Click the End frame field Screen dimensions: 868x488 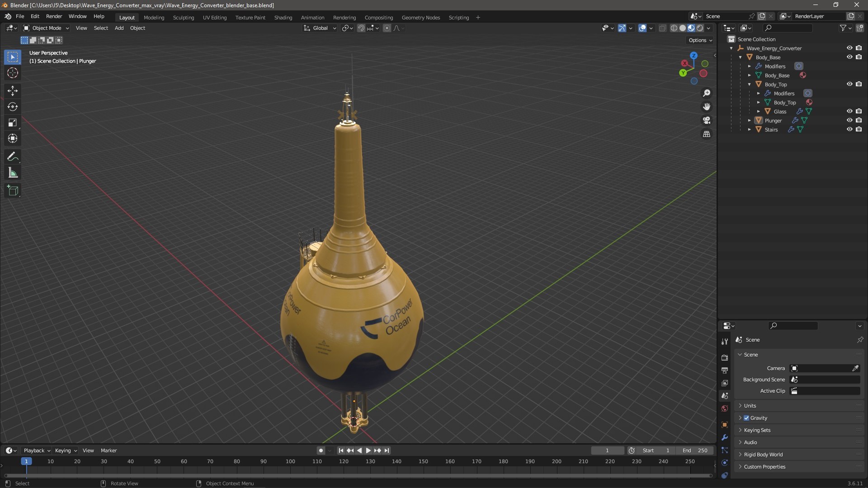click(x=695, y=450)
